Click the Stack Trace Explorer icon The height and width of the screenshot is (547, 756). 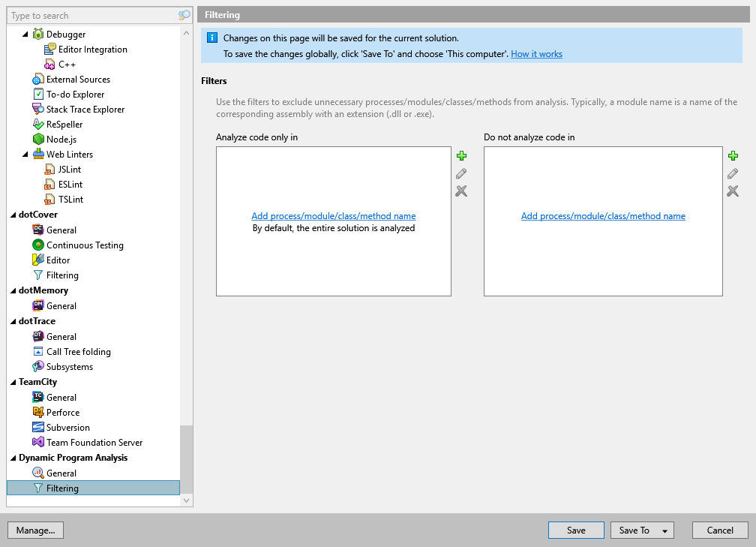[39, 109]
